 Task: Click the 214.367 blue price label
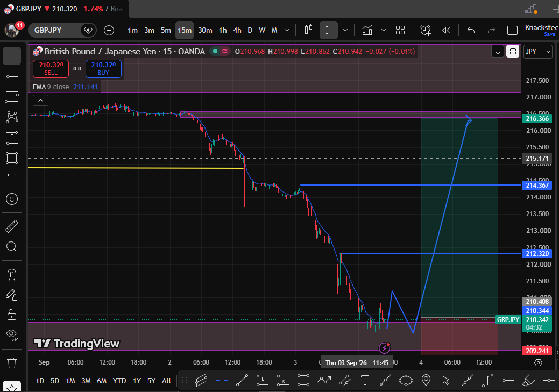537,186
